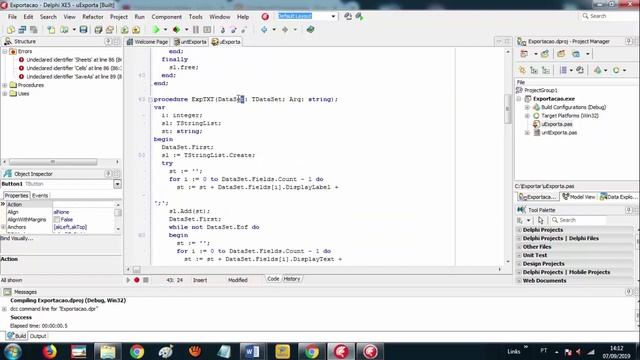Expand the Uses node in Structure
The height and width of the screenshot is (360, 640).
pyautogui.click(x=5, y=94)
